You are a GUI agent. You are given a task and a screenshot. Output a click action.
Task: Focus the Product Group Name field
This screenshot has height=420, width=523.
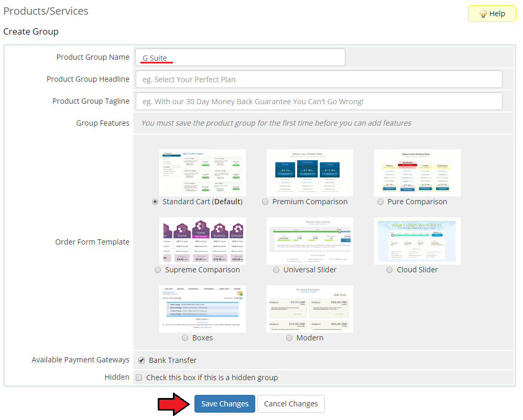tap(240, 57)
